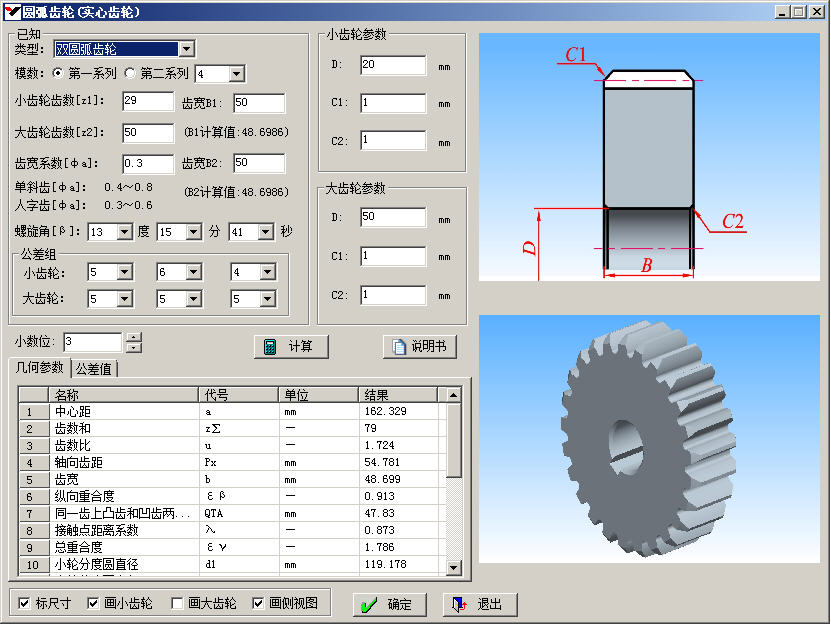Click the app icon in title bar
831x625 pixels.
point(14,12)
